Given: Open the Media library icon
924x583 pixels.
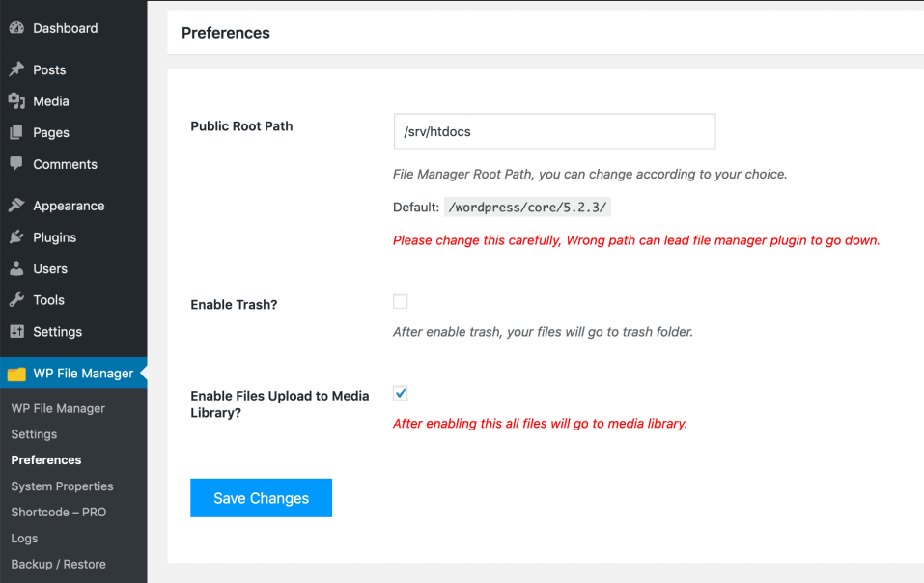Looking at the screenshot, I should coord(16,101).
